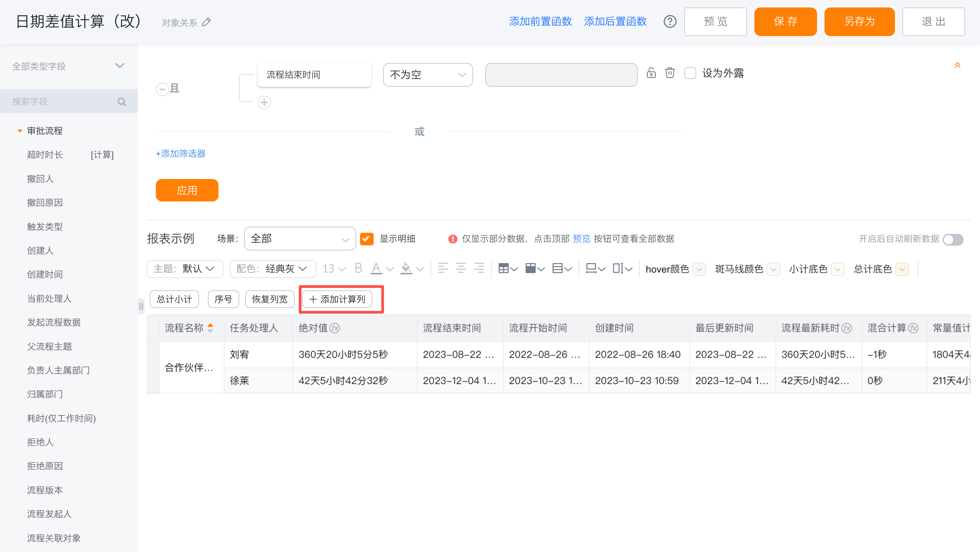Delete the filter condition with the trash icon
Viewport: 980px width, 552px height.
tap(670, 73)
